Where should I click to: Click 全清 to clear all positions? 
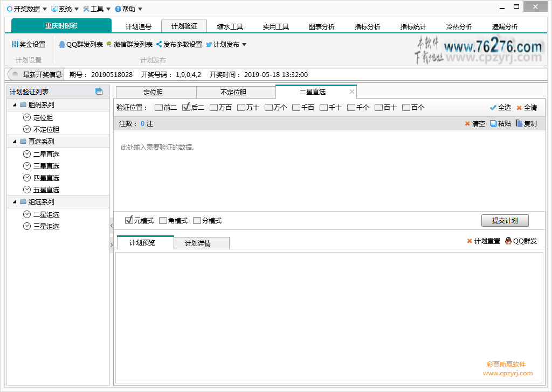526,108
